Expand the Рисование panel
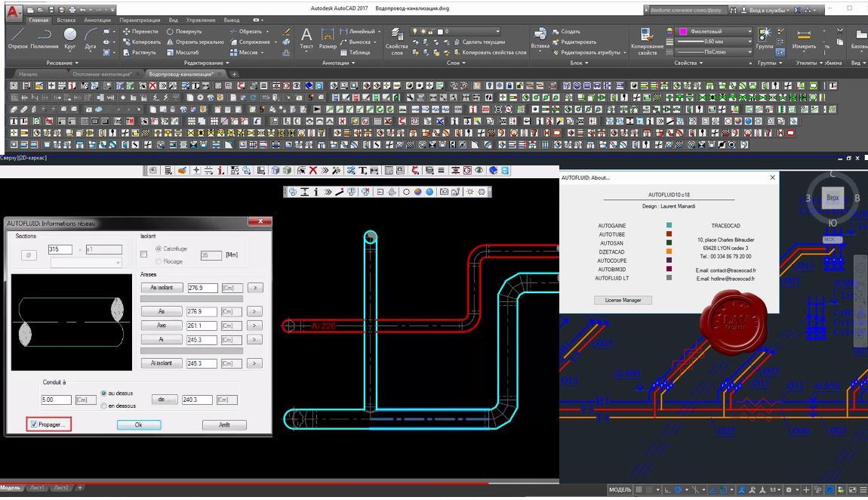The height and width of the screenshot is (500, 868). click(x=62, y=63)
